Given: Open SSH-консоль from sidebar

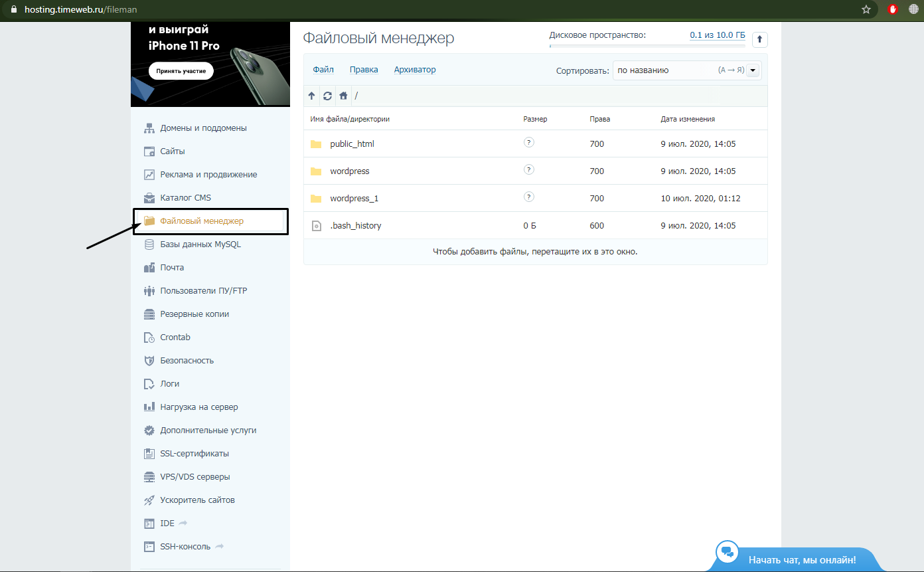Looking at the screenshot, I should pyautogui.click(x=185, y=547).
